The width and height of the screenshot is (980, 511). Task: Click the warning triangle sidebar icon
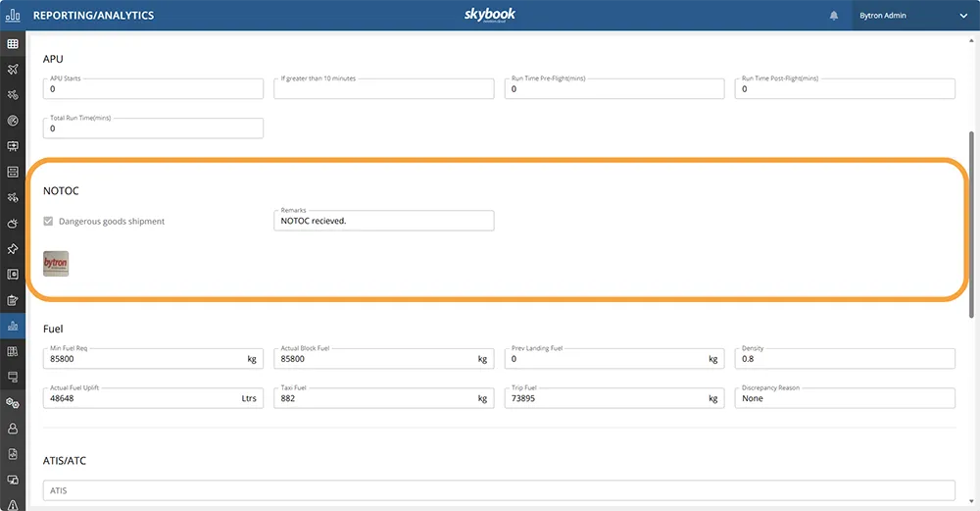pos(13,503)
